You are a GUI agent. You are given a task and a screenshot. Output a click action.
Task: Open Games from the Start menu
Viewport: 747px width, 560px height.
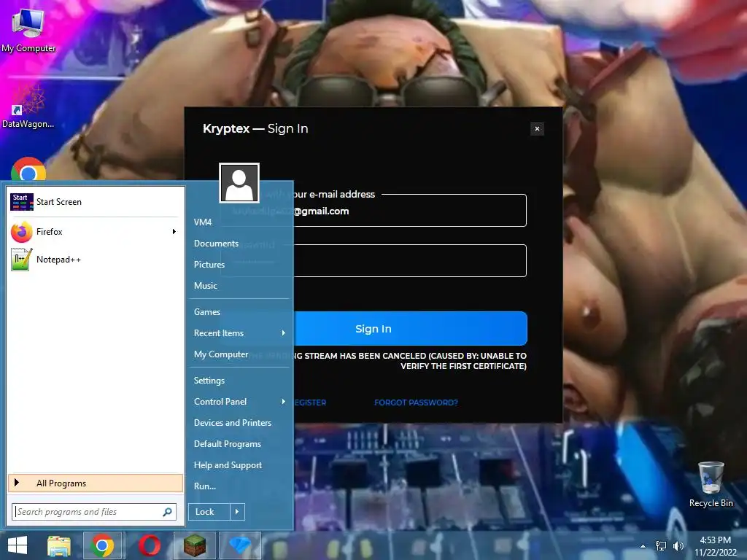coord(240,312)
